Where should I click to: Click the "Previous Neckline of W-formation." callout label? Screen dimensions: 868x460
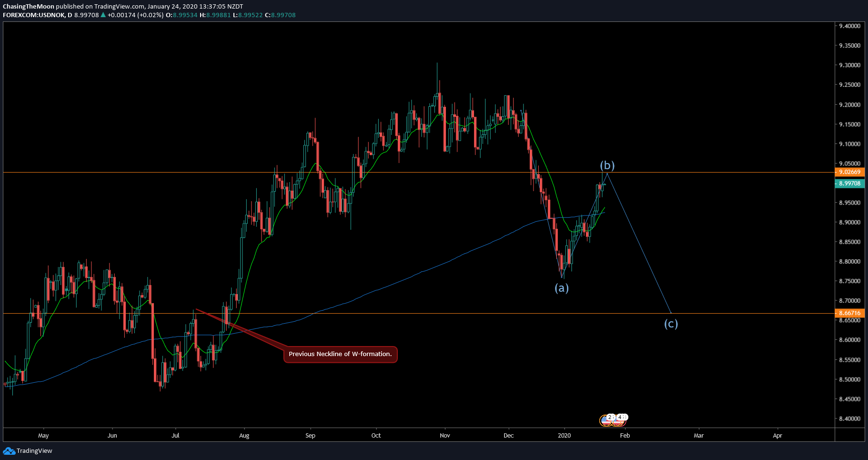[x=340, y=354]
